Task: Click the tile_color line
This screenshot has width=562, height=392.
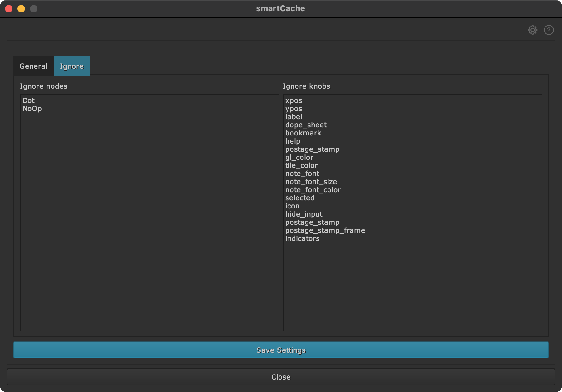Action: click(301, 165)
